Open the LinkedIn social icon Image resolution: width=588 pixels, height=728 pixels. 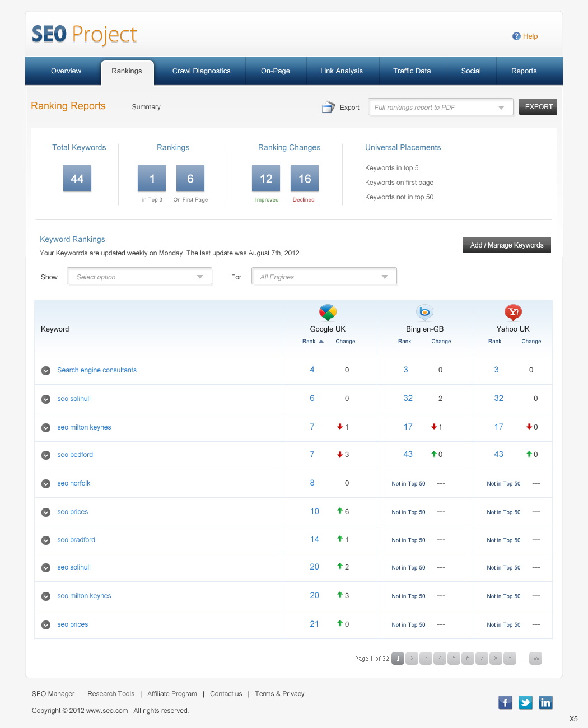pos(545,702)
